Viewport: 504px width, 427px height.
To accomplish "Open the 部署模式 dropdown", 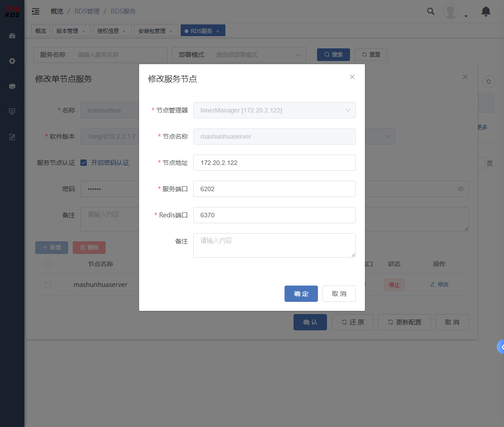I will coord(239,55).
